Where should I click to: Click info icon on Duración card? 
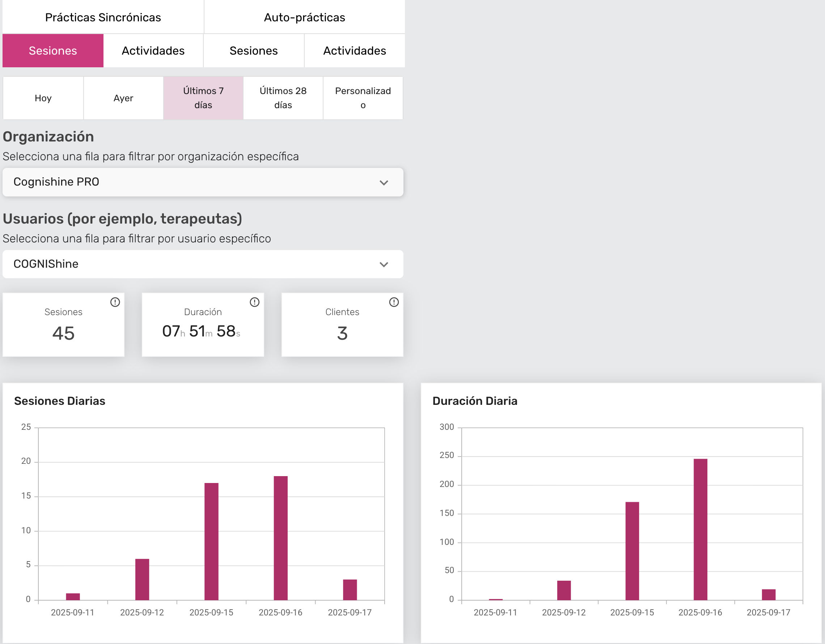254,302
